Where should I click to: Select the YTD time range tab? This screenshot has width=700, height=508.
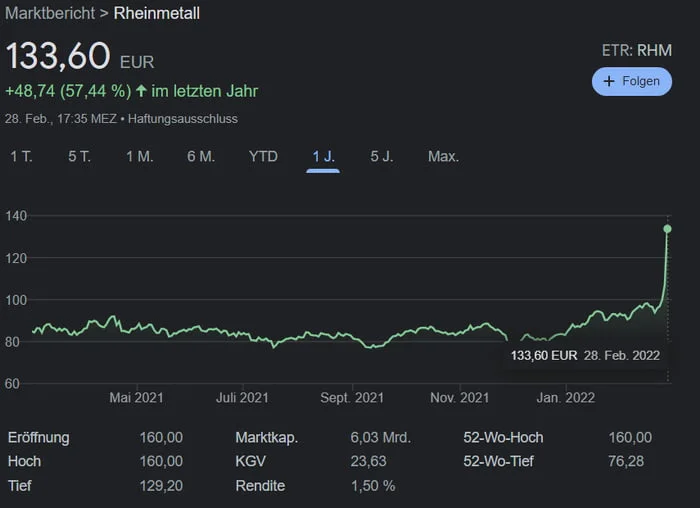pyautogui.click(x=263, y=156)
